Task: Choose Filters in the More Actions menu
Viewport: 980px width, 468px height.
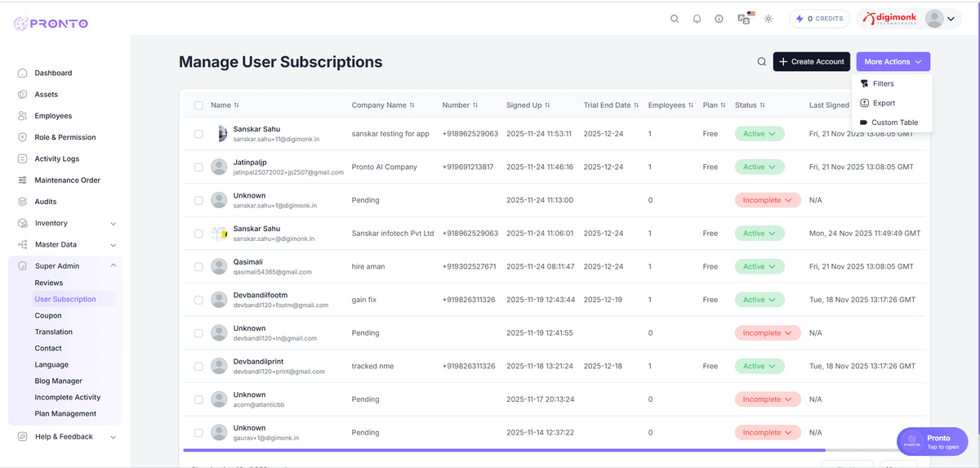Action: click(883, 83)
